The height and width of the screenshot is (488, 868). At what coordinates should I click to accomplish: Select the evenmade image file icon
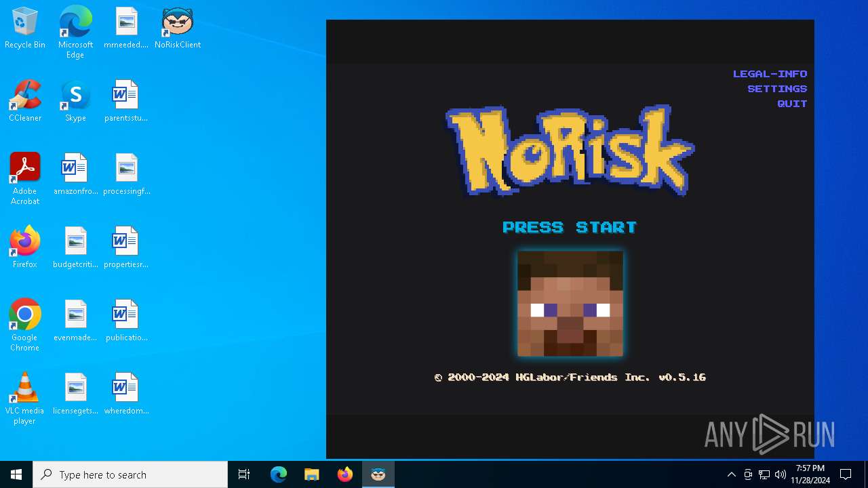pos(75,321)
